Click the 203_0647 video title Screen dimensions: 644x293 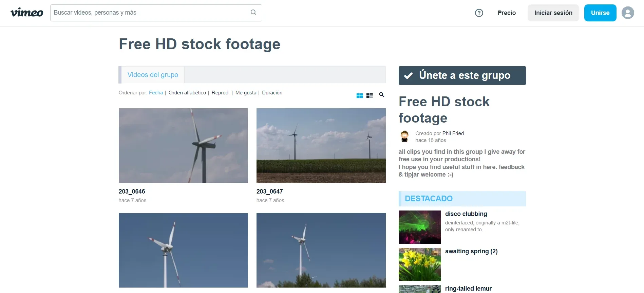[270, 191]
